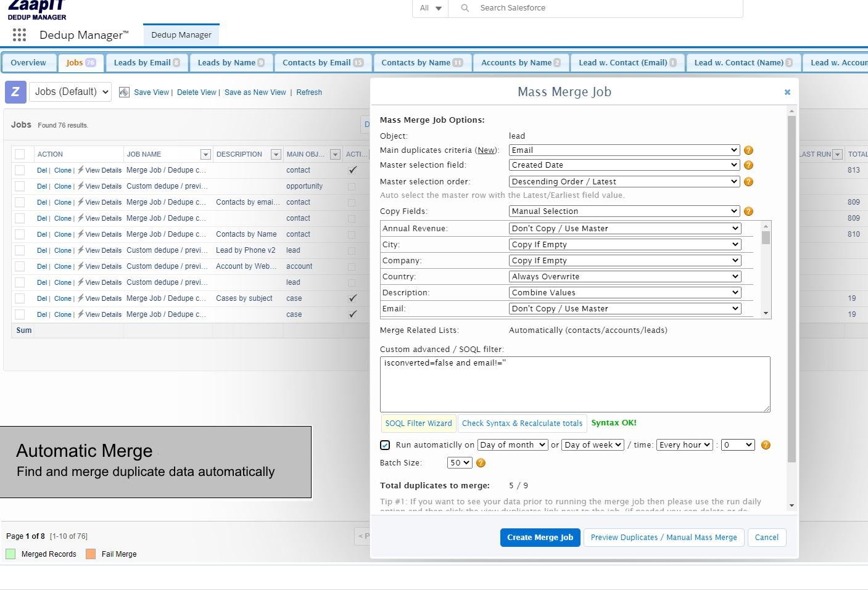Open the Batch Size dropdown
The height and width of the screenshot is (590, 868).
pyautogui.click(x=460, y=463)
